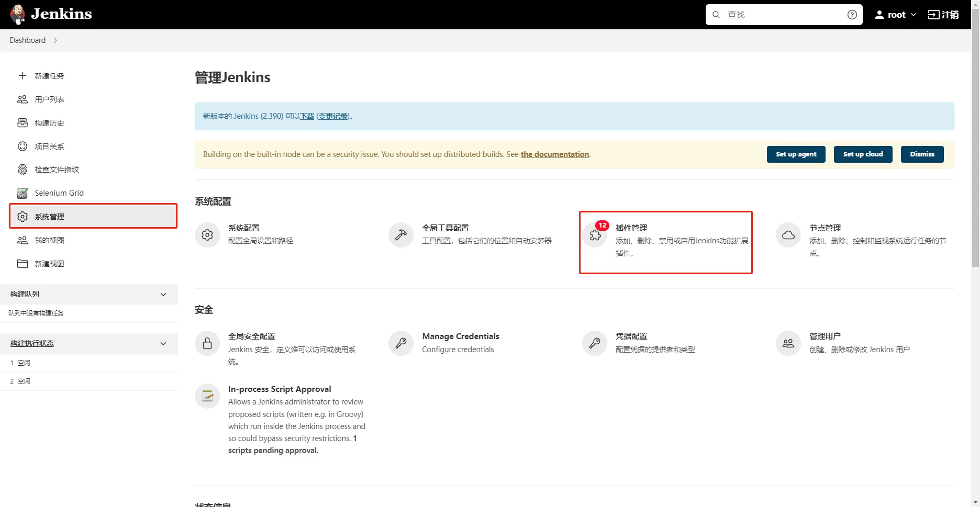The image size is (980, 507).
Task: Select 新建任务 in the sidebar
Action: (x=49, y=76)
